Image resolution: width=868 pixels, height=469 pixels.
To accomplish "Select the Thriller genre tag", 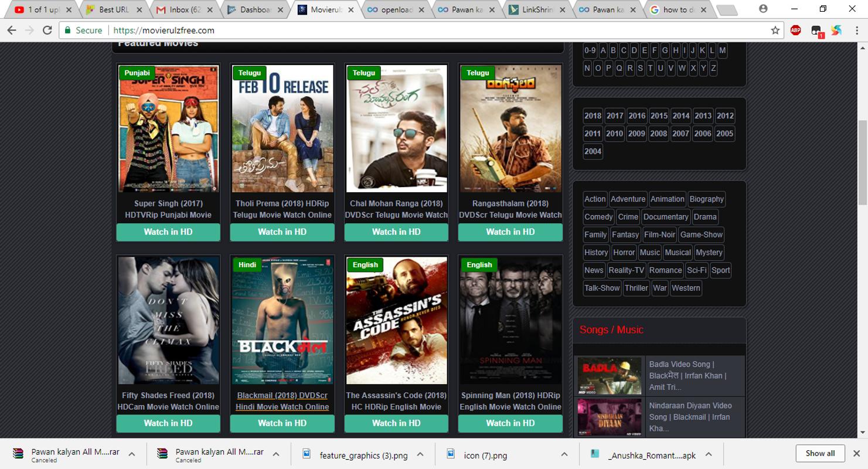I will click(636, 288).
